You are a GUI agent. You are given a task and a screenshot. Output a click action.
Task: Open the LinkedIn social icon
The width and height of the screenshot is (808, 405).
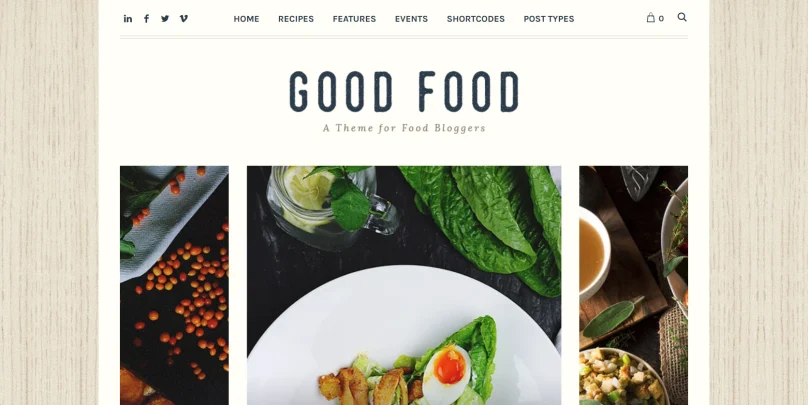point(128,19)
